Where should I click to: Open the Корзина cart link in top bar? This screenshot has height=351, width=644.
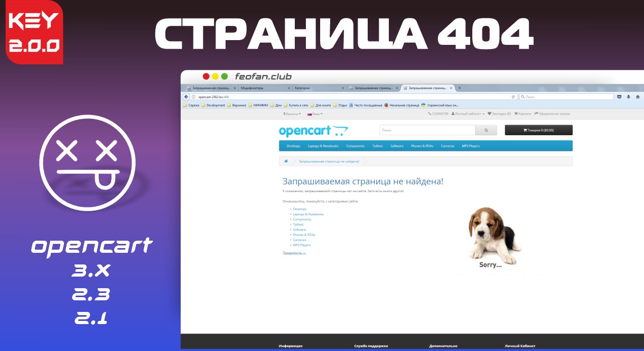[x=523, y=113]
